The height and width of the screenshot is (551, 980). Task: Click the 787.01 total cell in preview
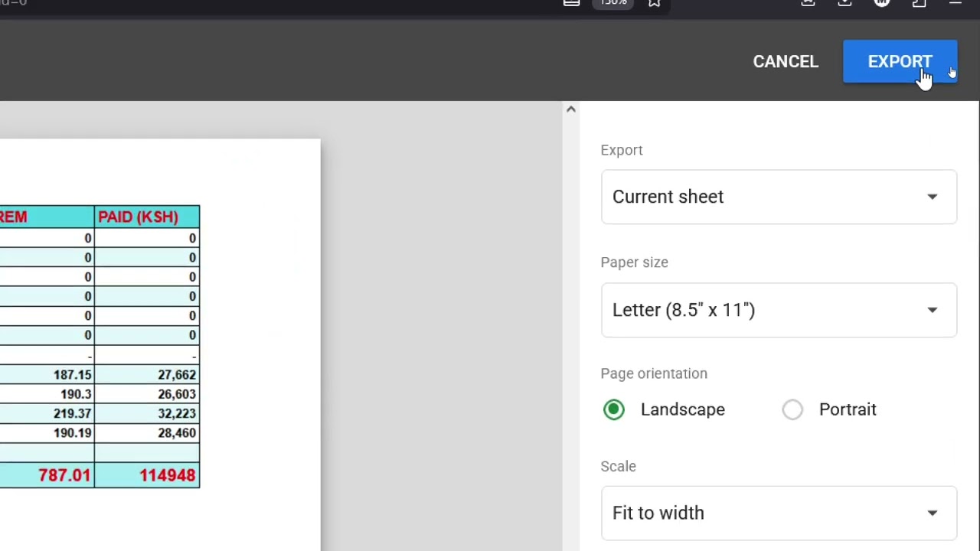(x=64, y=475)
